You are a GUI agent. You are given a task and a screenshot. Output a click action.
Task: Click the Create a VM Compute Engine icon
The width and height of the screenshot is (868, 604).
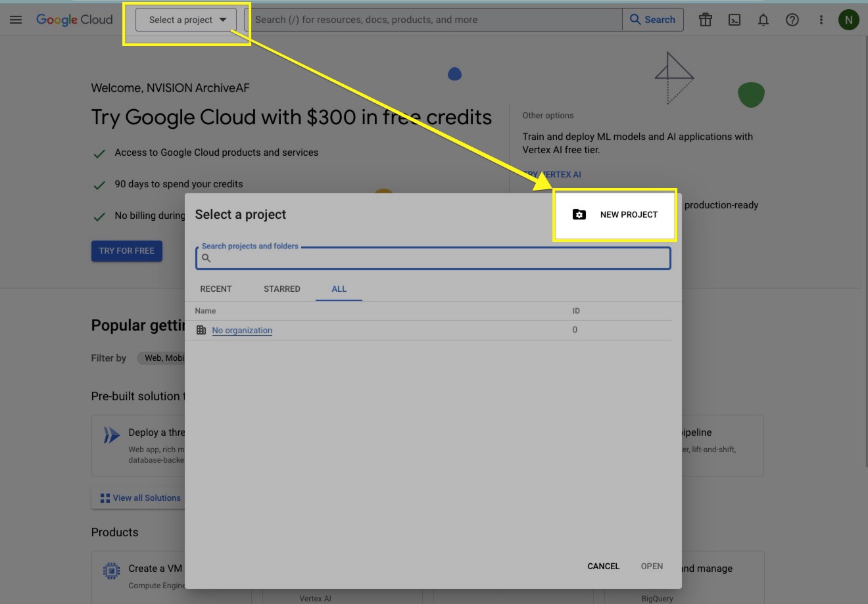pos(112,571)
